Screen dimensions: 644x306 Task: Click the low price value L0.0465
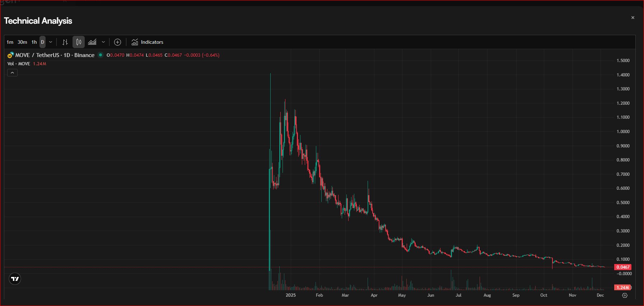(x=154, y=55)
